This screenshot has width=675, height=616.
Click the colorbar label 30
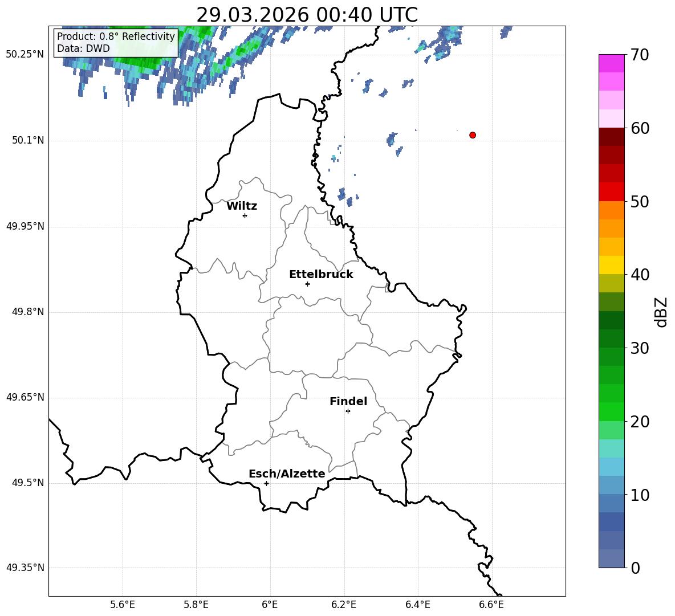640,348
